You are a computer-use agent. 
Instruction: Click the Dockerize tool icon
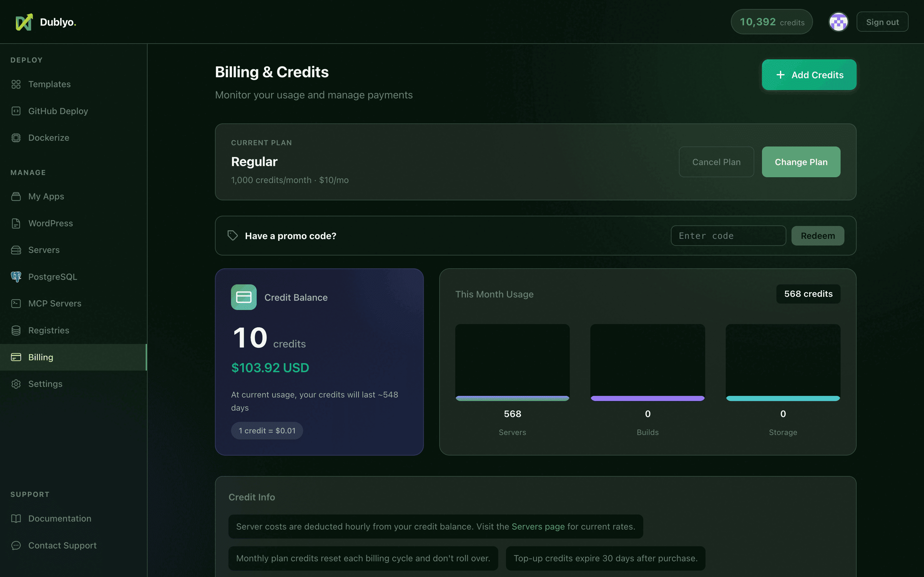[16, 138]
